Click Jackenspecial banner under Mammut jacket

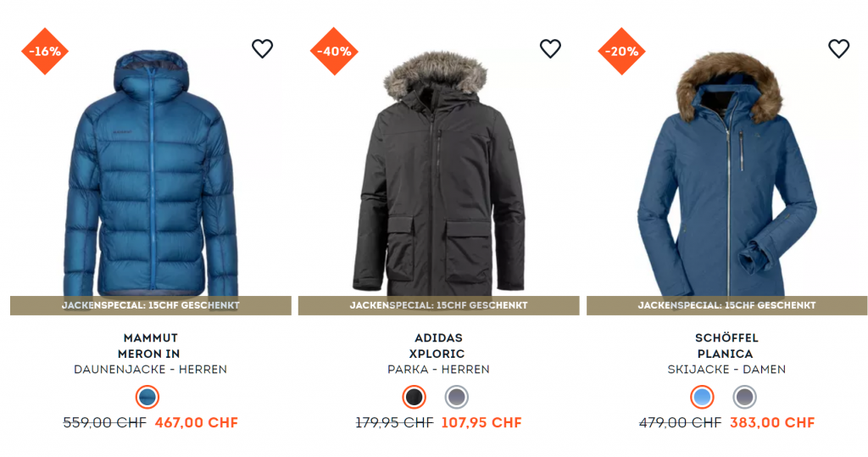(x=151, y=306)
